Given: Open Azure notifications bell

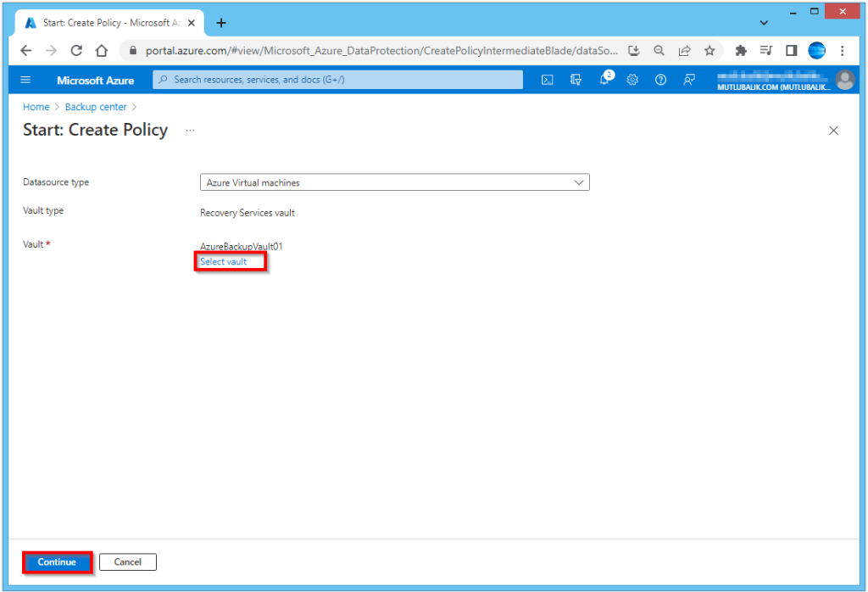Looking at the screenshot, I should point(605,79).
